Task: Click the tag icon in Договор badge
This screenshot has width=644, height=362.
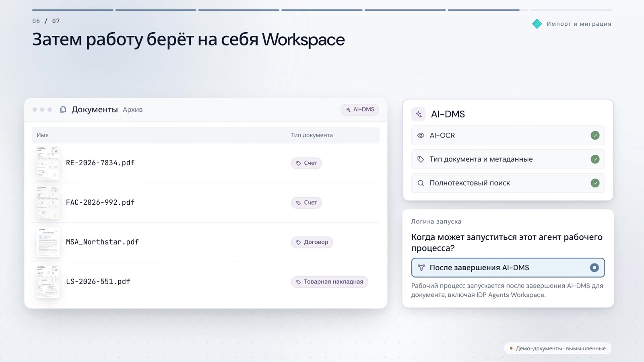Action: pyautogui.click(x=299, y=243)
